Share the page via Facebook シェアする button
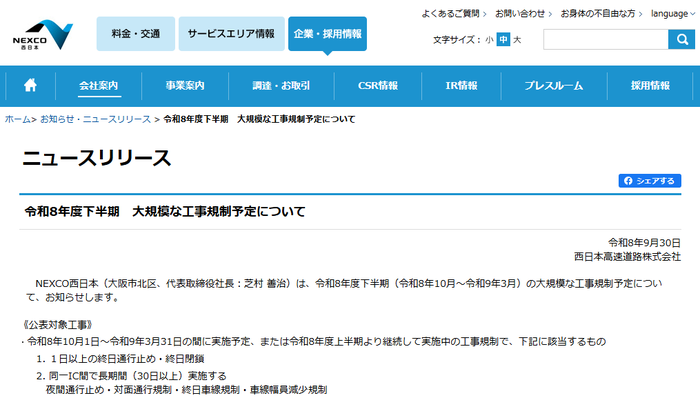The width and height of the screenshot is (700, 398). (x=650, y=180)
